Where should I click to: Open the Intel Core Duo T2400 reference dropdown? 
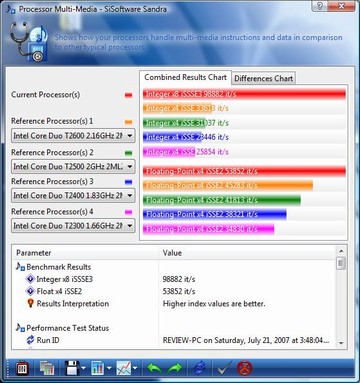(x=73, y=195)
